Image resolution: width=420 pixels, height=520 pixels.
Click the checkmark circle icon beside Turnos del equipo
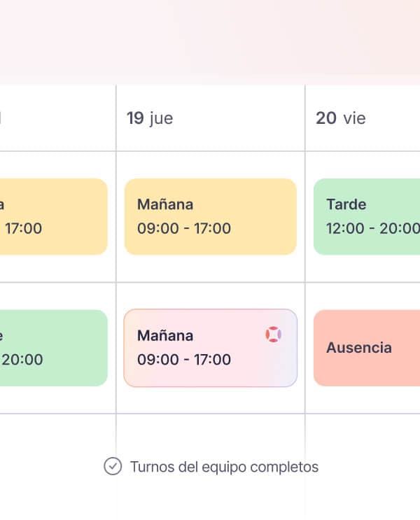point(112,466)
